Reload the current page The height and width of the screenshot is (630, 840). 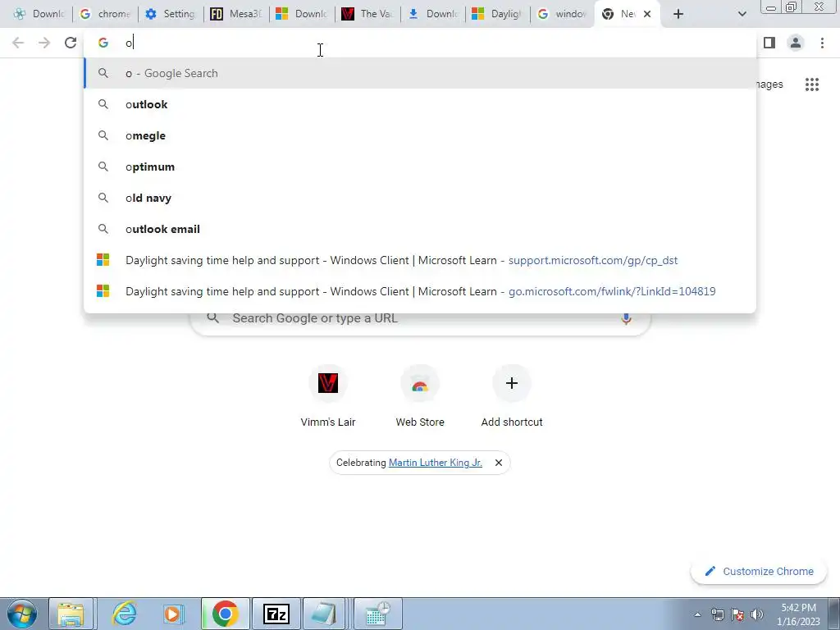pos(71,43)
